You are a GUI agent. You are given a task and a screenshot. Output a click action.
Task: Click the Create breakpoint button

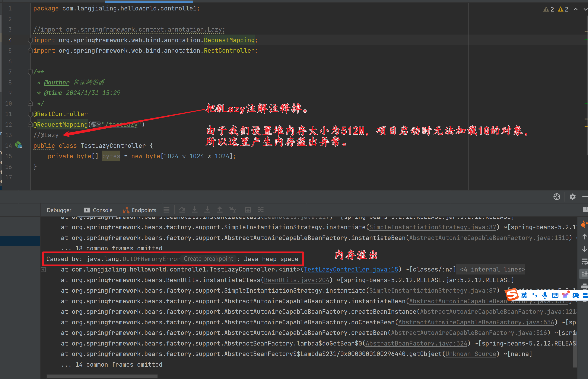point(208,259)
